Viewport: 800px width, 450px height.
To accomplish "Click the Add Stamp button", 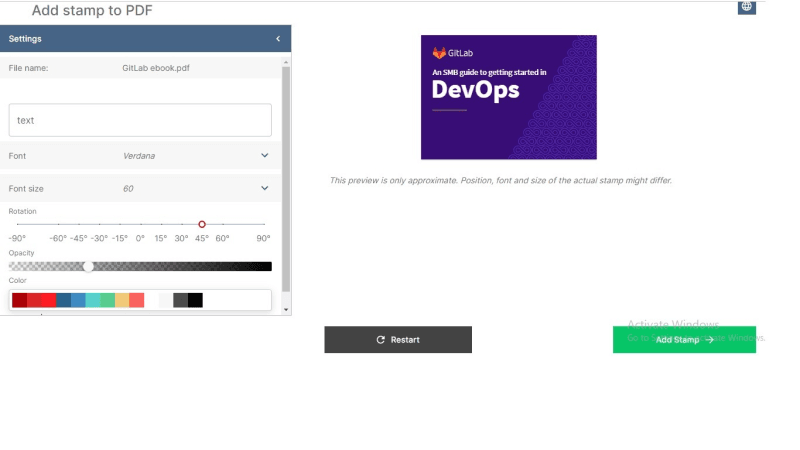I will [x=684, y=340].
